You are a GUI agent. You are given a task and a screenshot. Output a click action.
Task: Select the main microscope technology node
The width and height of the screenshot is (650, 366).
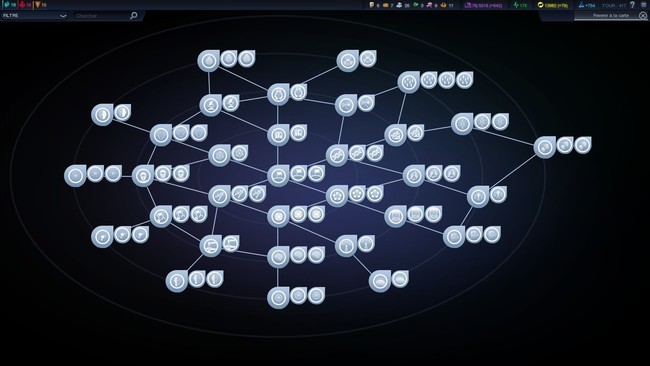(x=210, y=105)
